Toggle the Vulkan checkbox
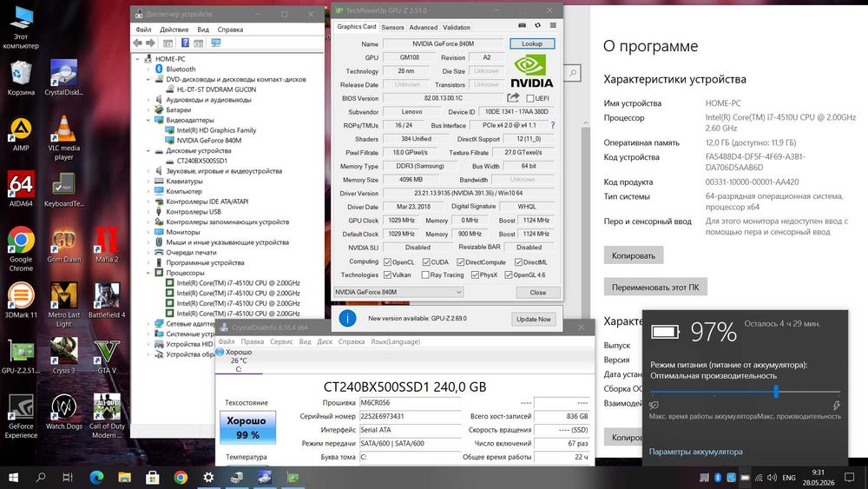Viewport: 868px width, 489px height. [x=387, y=274]
